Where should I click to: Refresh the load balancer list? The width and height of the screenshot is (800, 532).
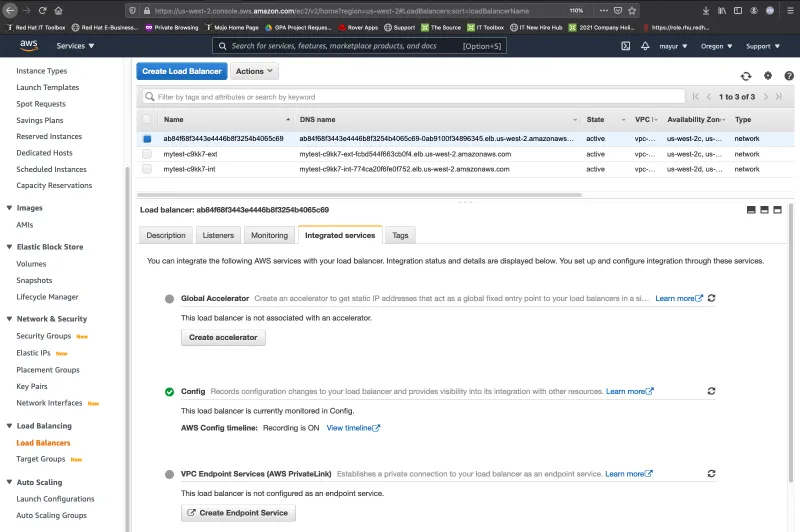(746, 76)
